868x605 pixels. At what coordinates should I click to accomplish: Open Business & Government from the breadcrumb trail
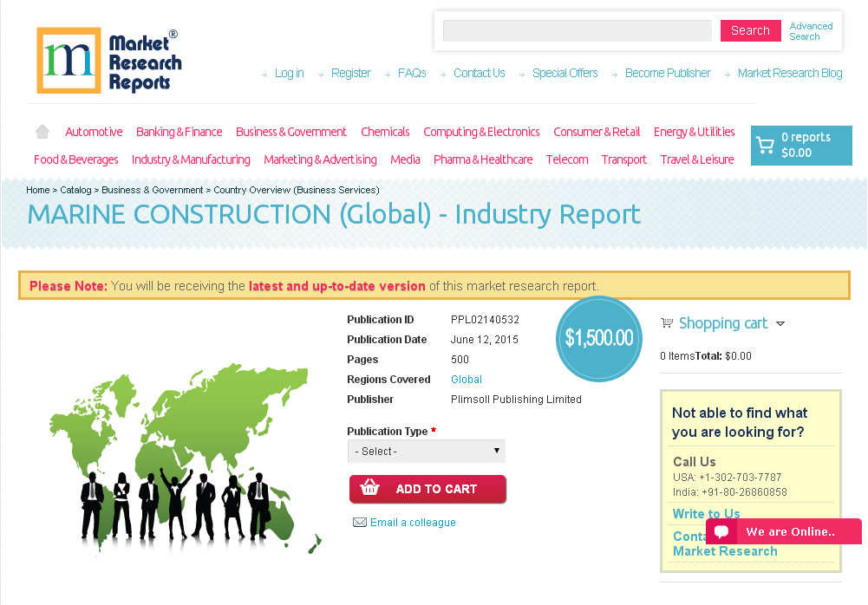(153, 190)
